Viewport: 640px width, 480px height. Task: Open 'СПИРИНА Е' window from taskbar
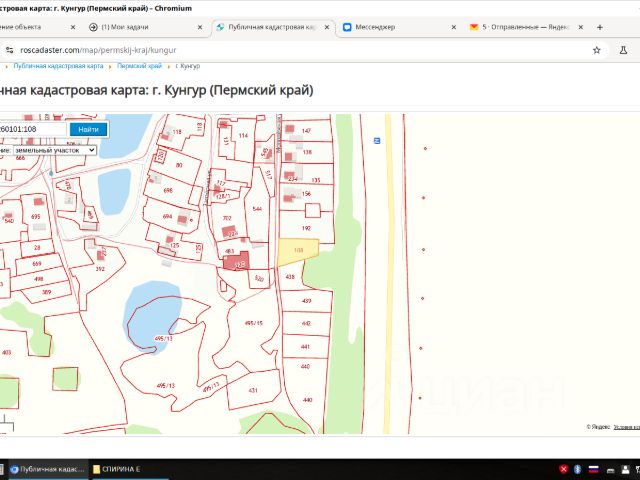tap(122, 468)
